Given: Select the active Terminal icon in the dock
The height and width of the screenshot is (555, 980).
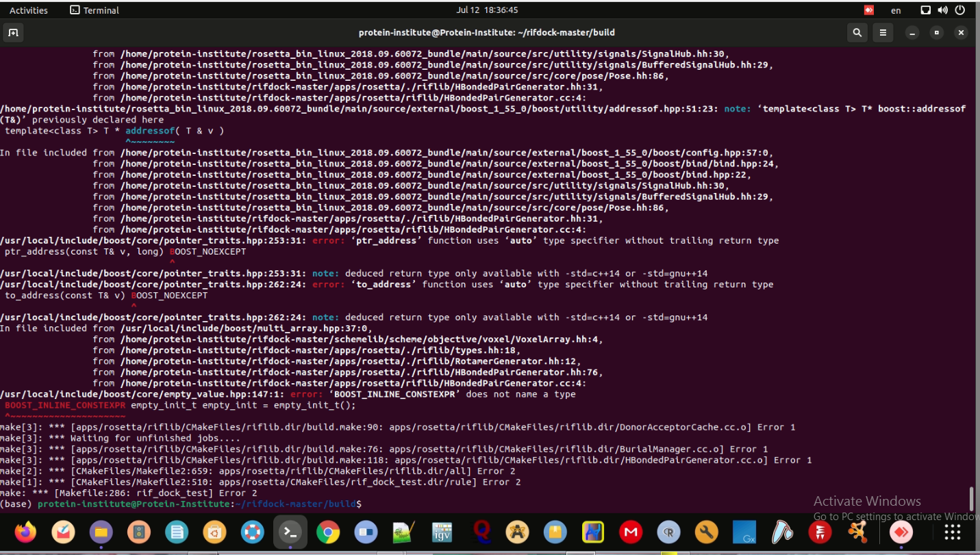Looking at the screenshot, I should [290, 532].
